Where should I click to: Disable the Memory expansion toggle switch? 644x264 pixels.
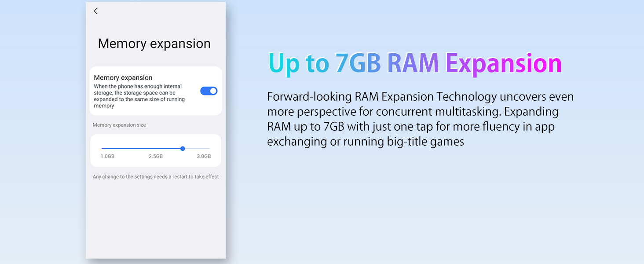pos(209,91)
